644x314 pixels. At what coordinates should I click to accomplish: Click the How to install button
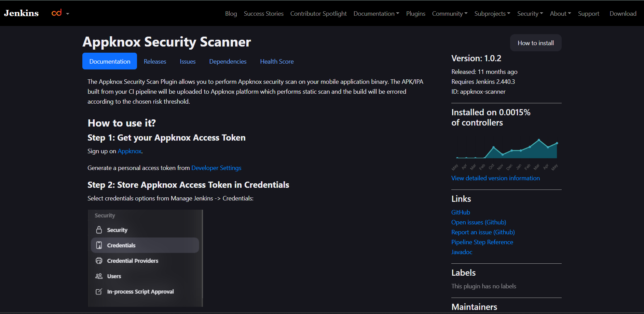(x=535, y=43)
